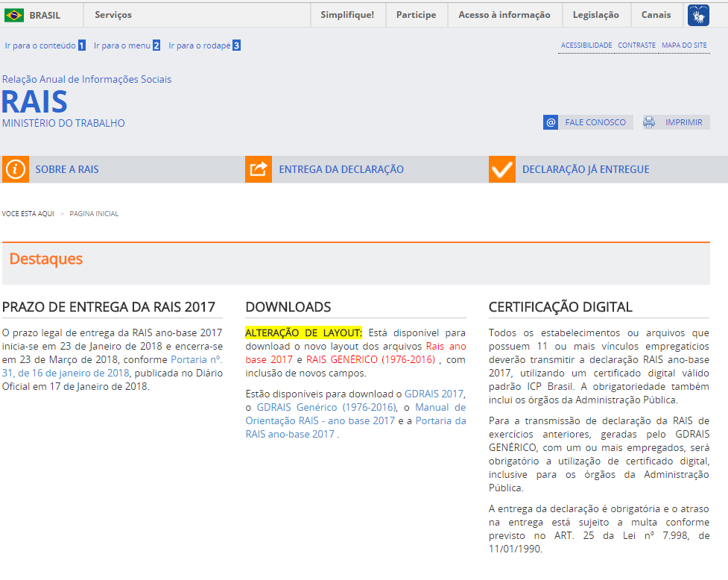Click PRAZO DE ENTREGA DA RAIS 2017 heading
Viewport: 728px width, 580px height.
(x=109, y=307)
